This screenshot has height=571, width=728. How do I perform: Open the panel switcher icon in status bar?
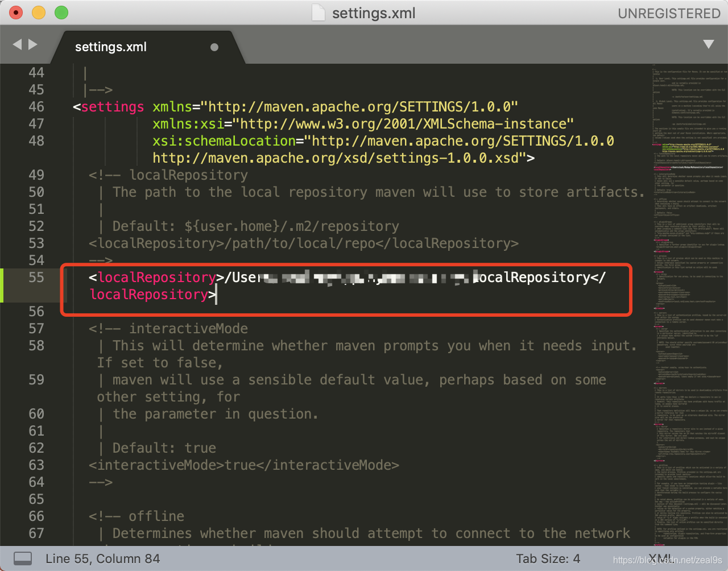pyautogui.click(x=23, y=558)
